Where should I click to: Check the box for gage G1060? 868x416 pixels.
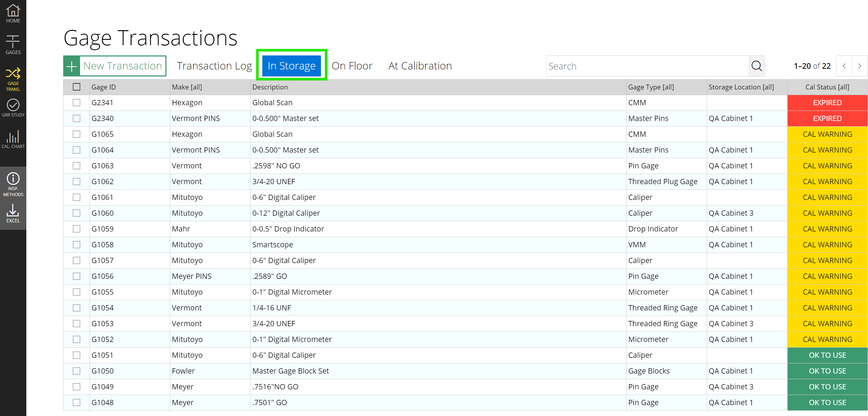click(x=77, y=213)
